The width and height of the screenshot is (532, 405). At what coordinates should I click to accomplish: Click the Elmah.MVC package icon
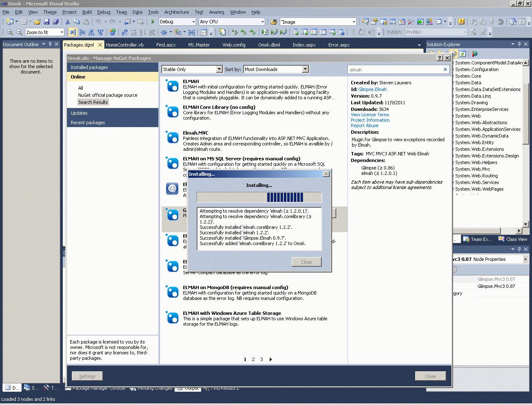coord(172,137)
